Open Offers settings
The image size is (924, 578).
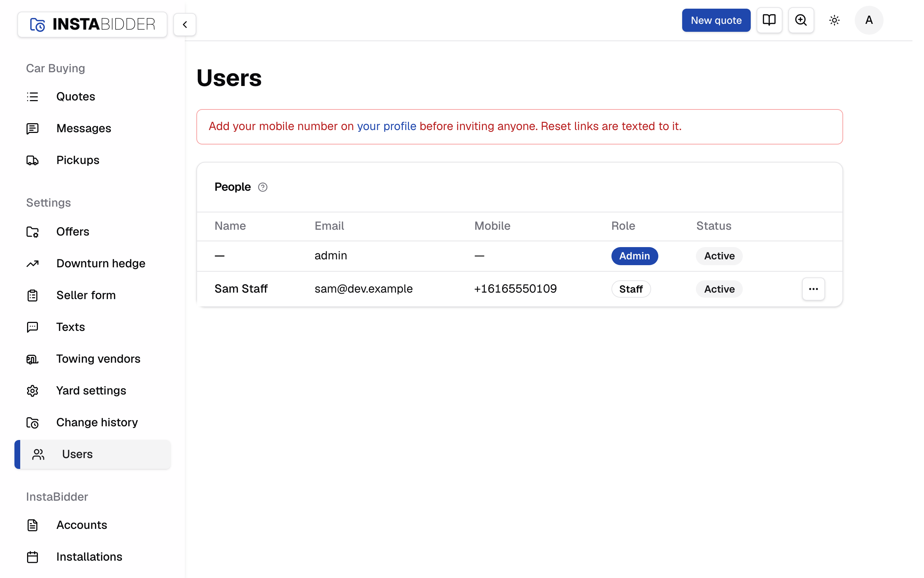[x=92, y=232]
